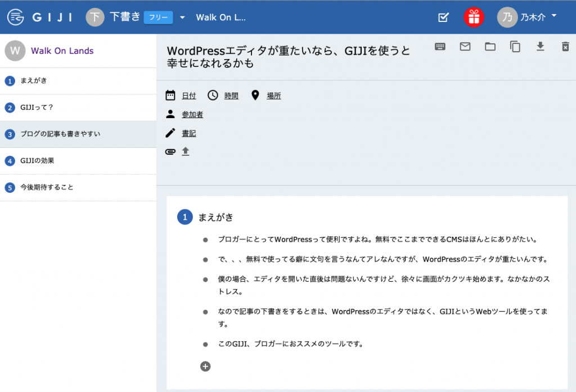Open the 下書き workspace avatar
Viewport: 576px width, 392px height.
[x=94, y=17]
